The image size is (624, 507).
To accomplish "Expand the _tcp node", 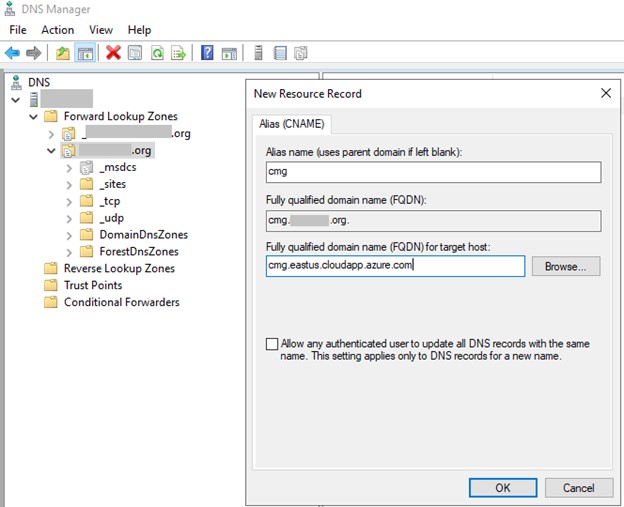I will click(x=69, y=202).
